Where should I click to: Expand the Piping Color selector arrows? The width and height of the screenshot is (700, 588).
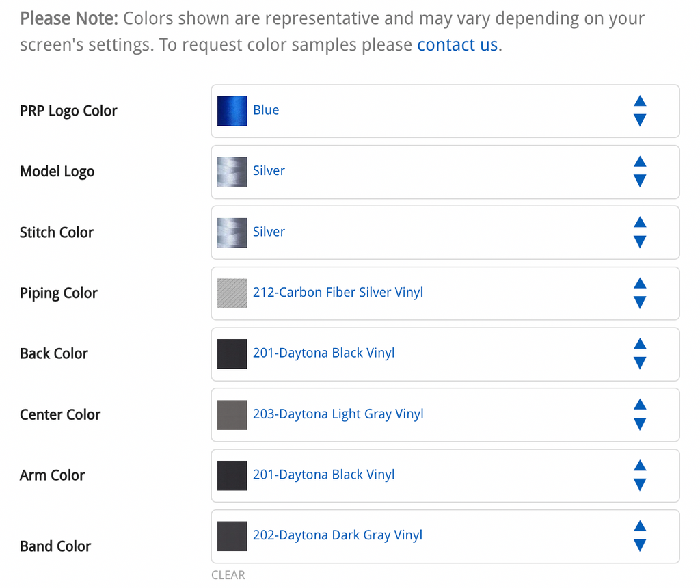point(640,293)
